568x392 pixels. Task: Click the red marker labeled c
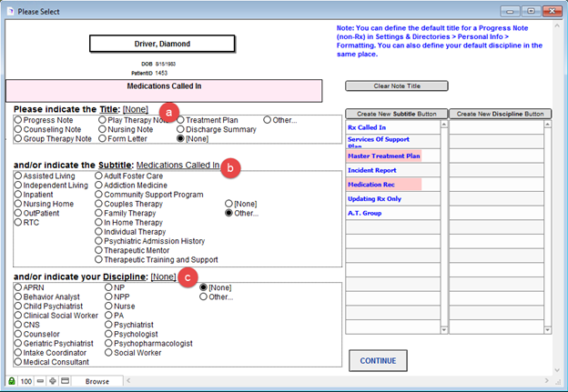[x=190, y=276]
